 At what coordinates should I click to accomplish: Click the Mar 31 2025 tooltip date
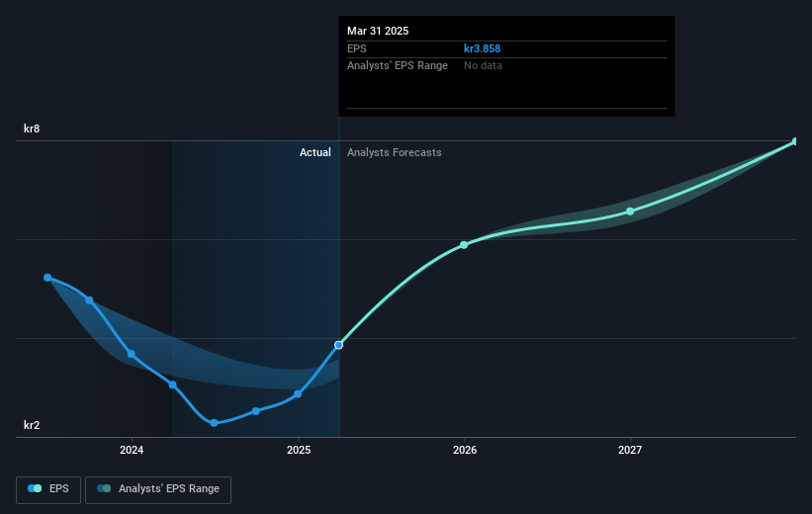(x=378, y=31)
